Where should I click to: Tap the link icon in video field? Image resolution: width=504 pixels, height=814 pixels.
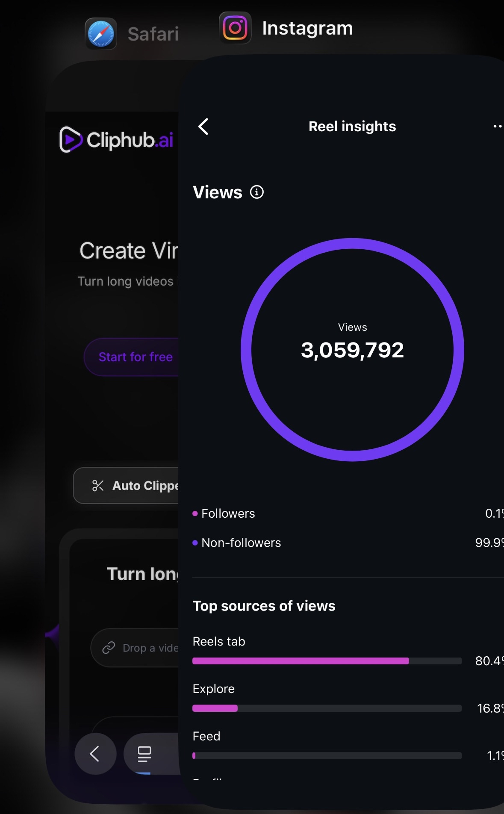pos(109,648)
